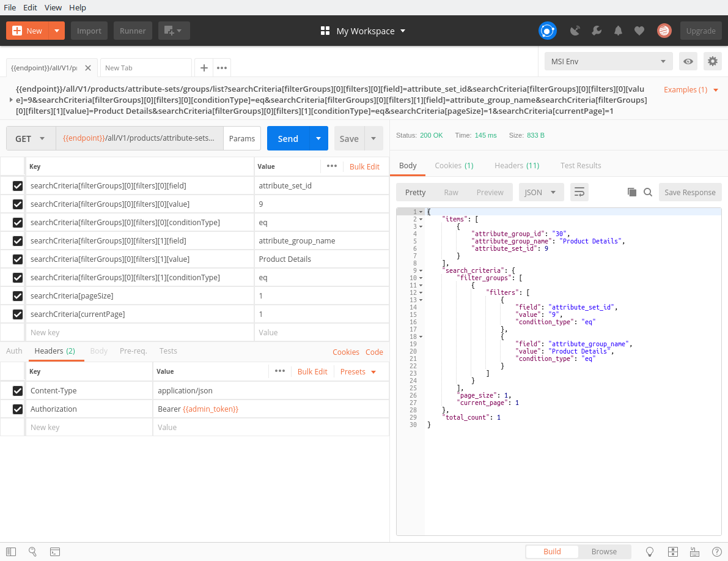
Task: Open the JSON format dropdown
Action: pos(541,192)
